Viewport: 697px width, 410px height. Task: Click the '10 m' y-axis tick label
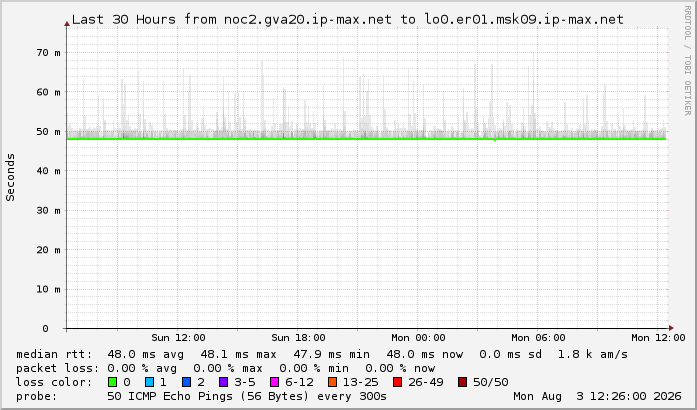pyautogui.click(x=48, y=289)
